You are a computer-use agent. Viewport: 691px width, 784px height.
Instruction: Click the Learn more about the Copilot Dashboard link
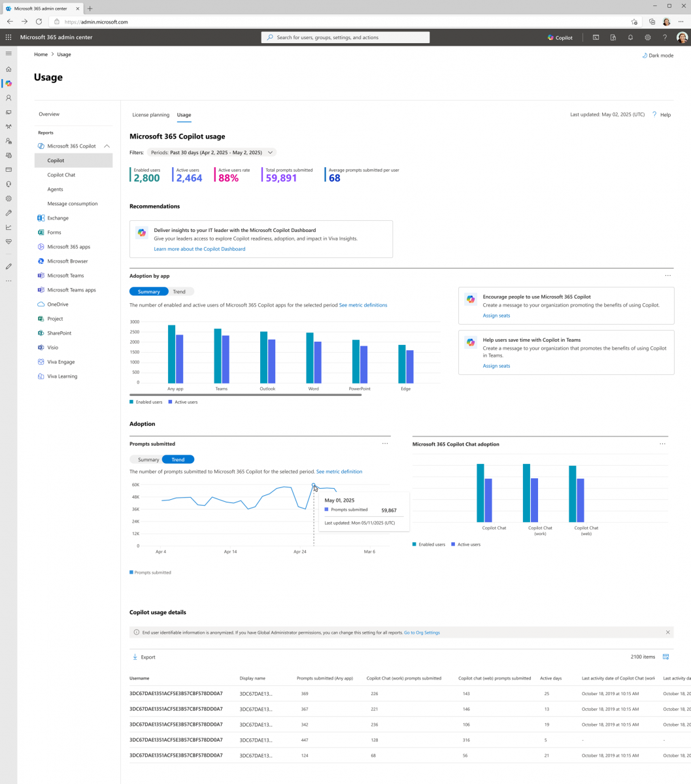(199, 248)
